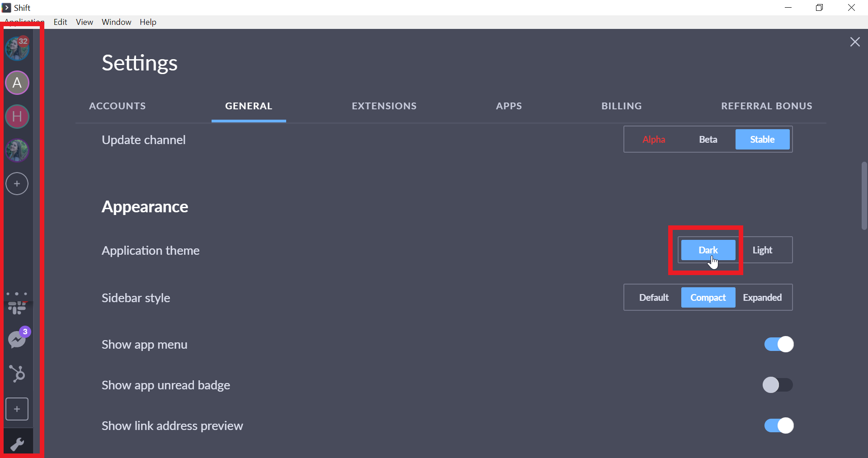The image size is (868, 458).
Task: Open the HubSpot app in the sidebar
Action: (x=17, y=373)
